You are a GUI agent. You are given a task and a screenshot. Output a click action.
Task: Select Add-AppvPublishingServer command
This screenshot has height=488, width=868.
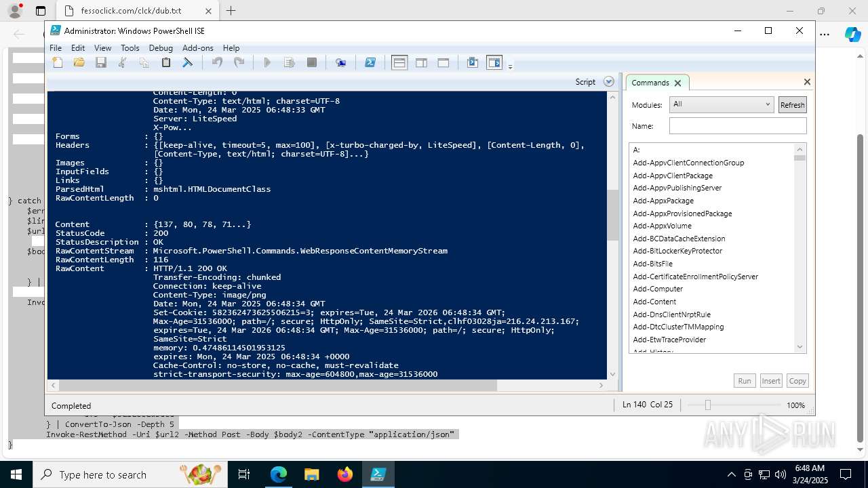[677, 188]
